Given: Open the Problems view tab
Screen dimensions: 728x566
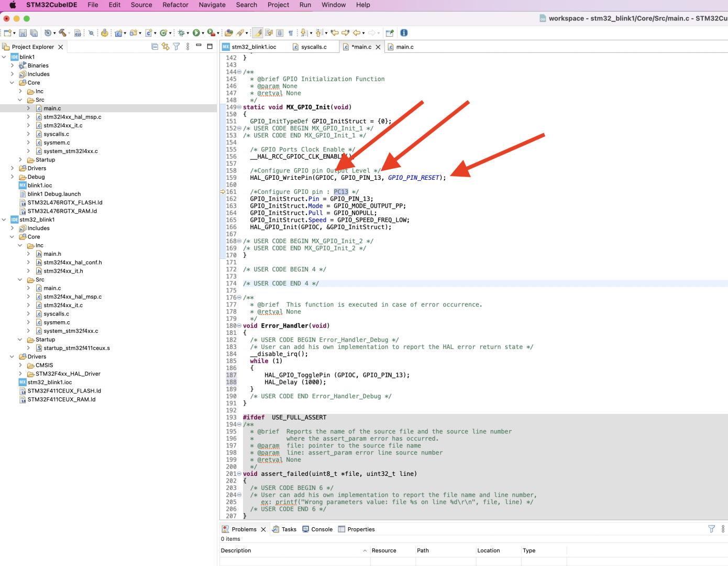Looking at the screenshot, I should pos(244,529).
